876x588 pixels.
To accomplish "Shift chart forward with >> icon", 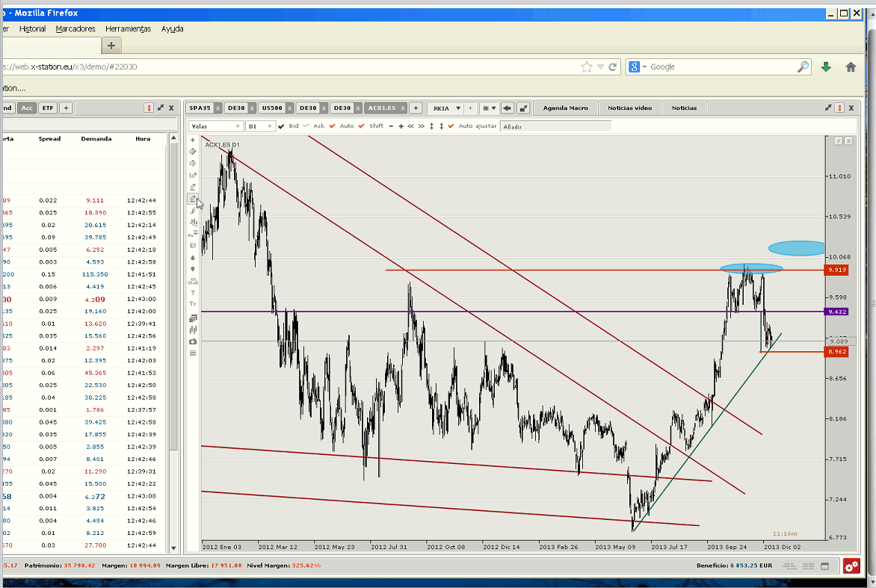I will tap(422, 126).
